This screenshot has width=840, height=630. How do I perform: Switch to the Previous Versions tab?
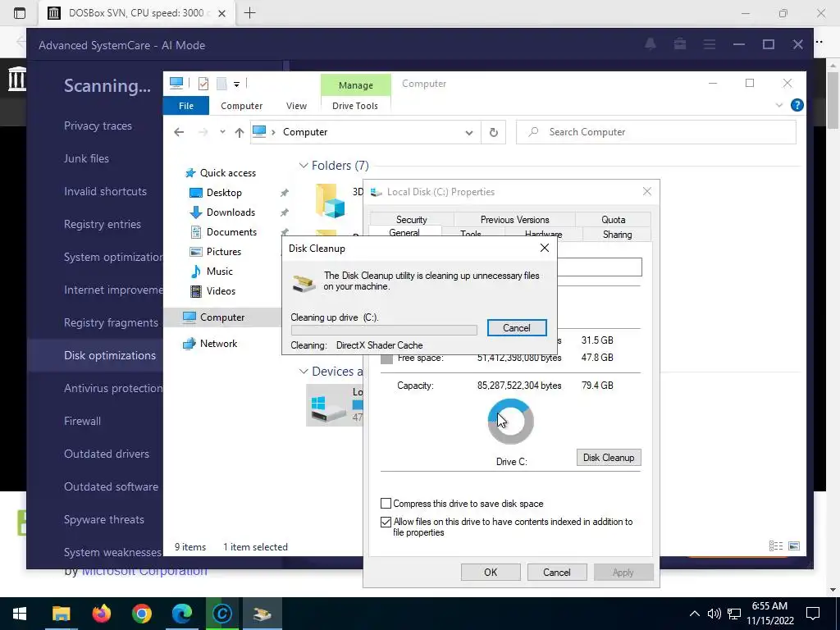[515, 220]
